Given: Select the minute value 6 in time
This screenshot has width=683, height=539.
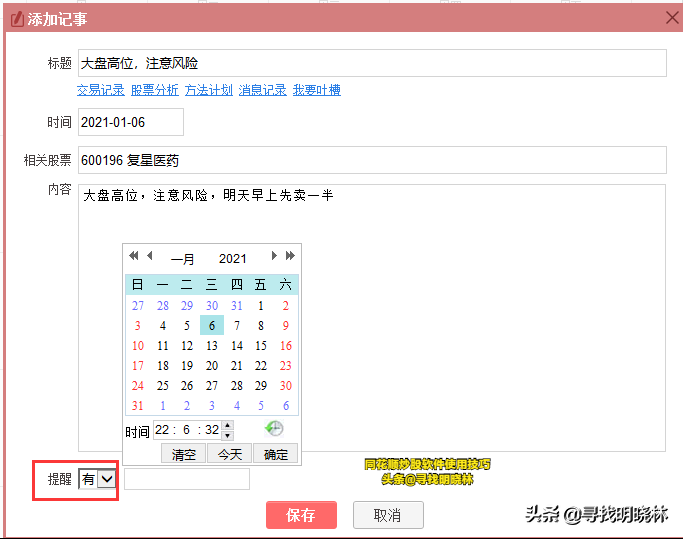Looking at the screenshot, I should click(186, 430).
